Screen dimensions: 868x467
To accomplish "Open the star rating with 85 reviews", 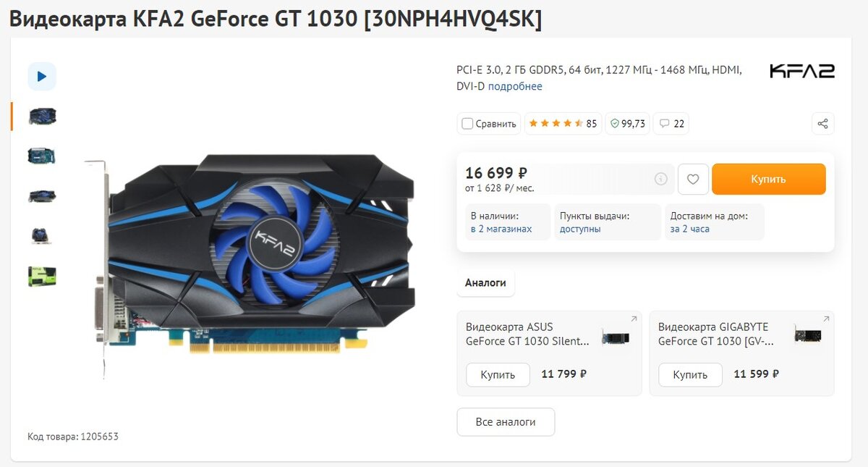I will 563,124.
